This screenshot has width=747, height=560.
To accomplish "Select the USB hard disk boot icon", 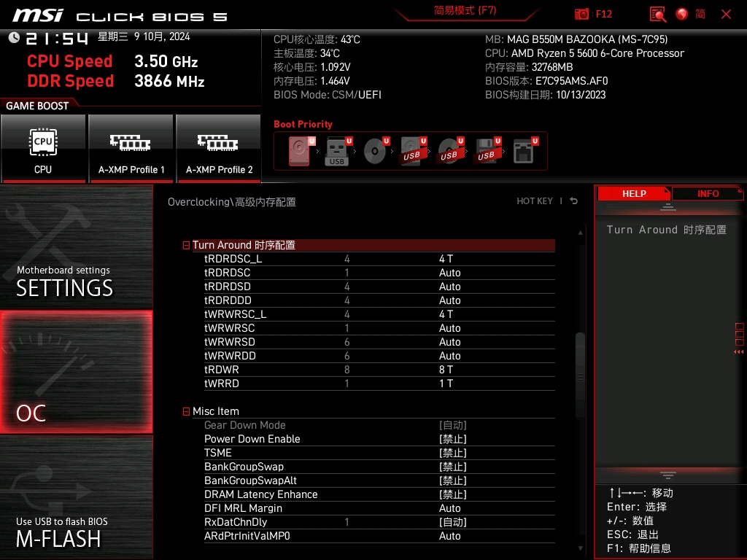I will click(413, 151).
